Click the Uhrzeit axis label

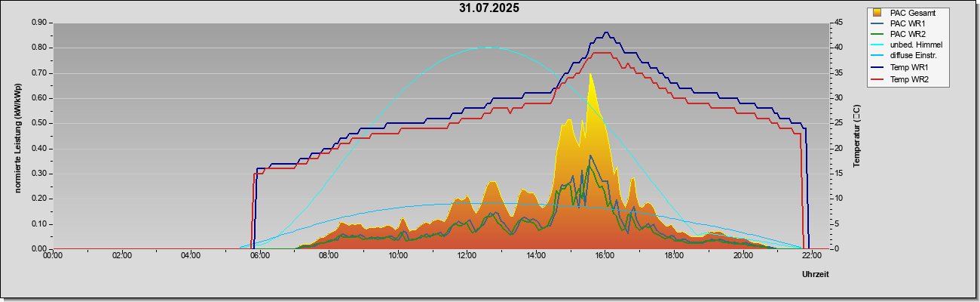[815, 275]
